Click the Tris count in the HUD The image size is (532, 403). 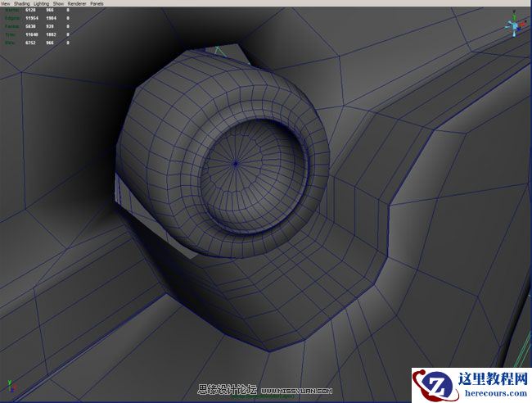coord(33,34)
